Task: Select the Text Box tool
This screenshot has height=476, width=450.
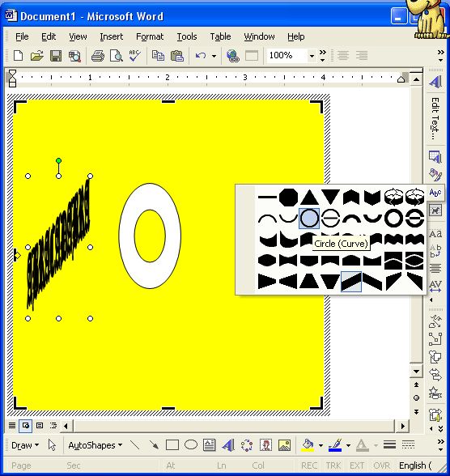Action: pyautogui.click(x=210, y=445)
